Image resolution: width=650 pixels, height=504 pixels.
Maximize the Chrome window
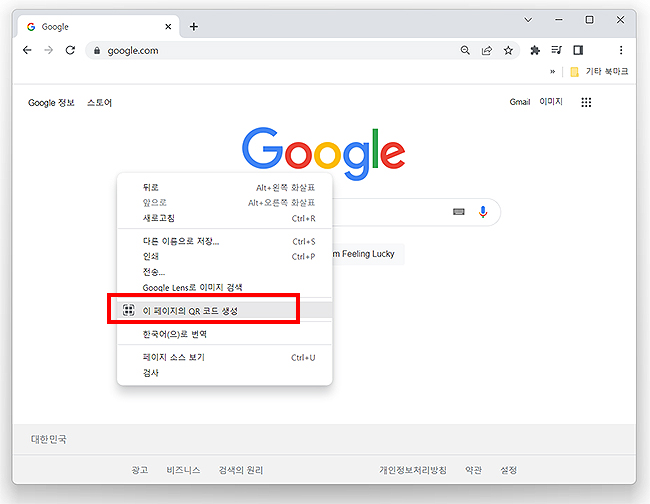tap(589, 19)
